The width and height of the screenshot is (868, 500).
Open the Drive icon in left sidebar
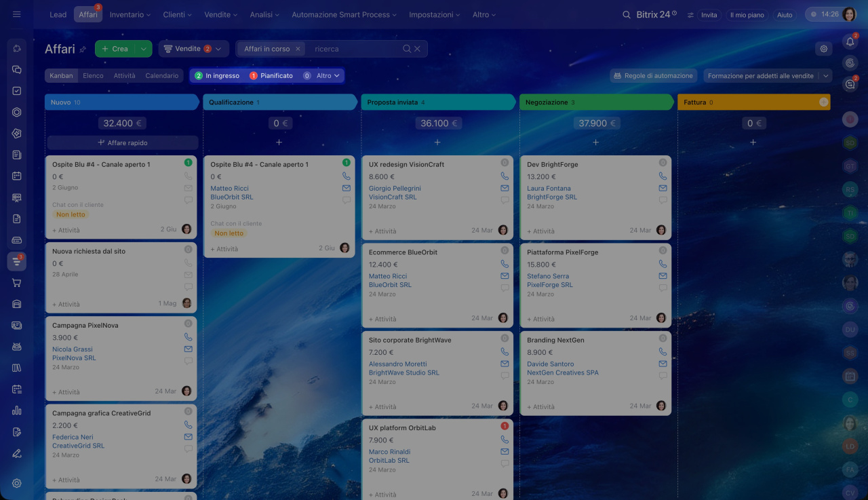coord(17,240)
